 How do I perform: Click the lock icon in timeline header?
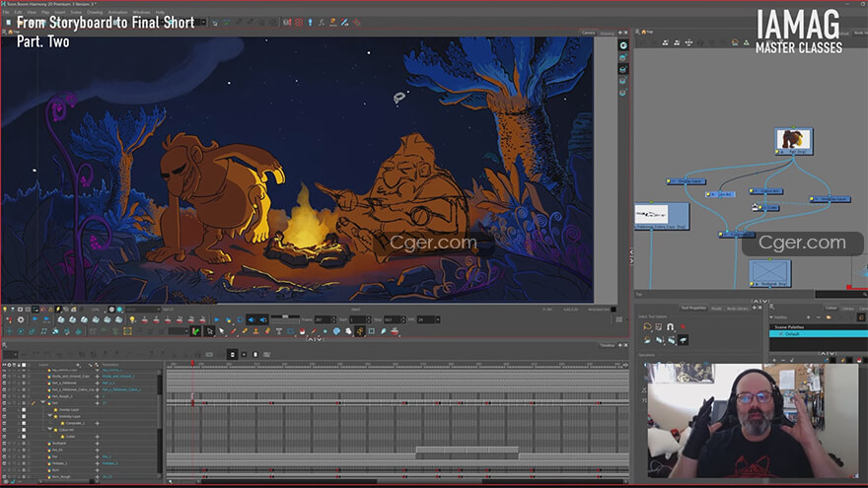pos(19,365)
